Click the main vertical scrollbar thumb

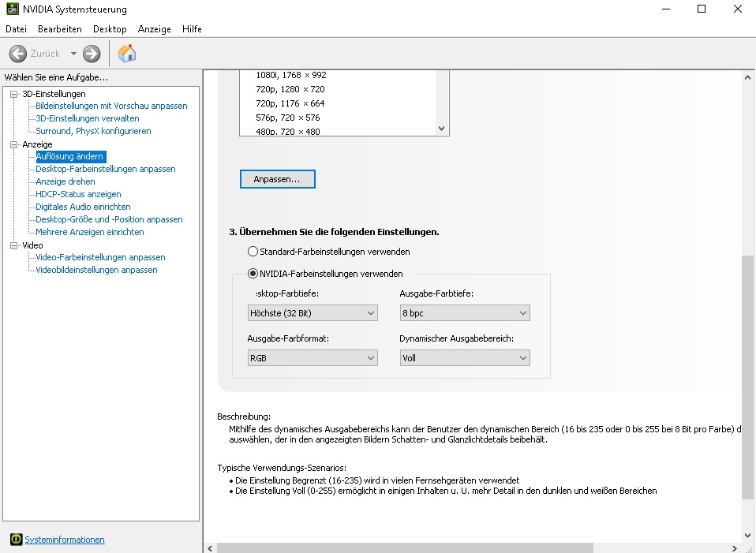click(x=748, y=378)
